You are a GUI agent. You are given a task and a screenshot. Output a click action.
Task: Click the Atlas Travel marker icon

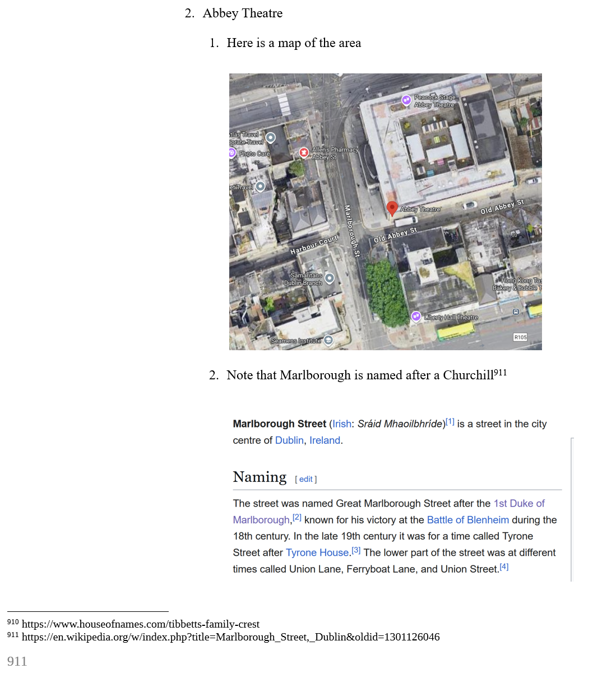[271, 137]
